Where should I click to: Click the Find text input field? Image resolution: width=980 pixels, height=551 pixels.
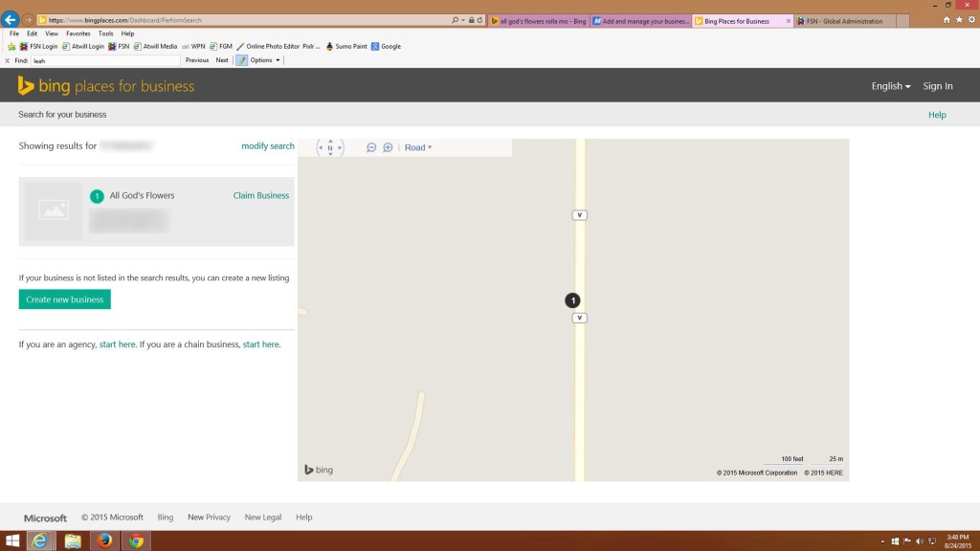(x=105, y=60)
